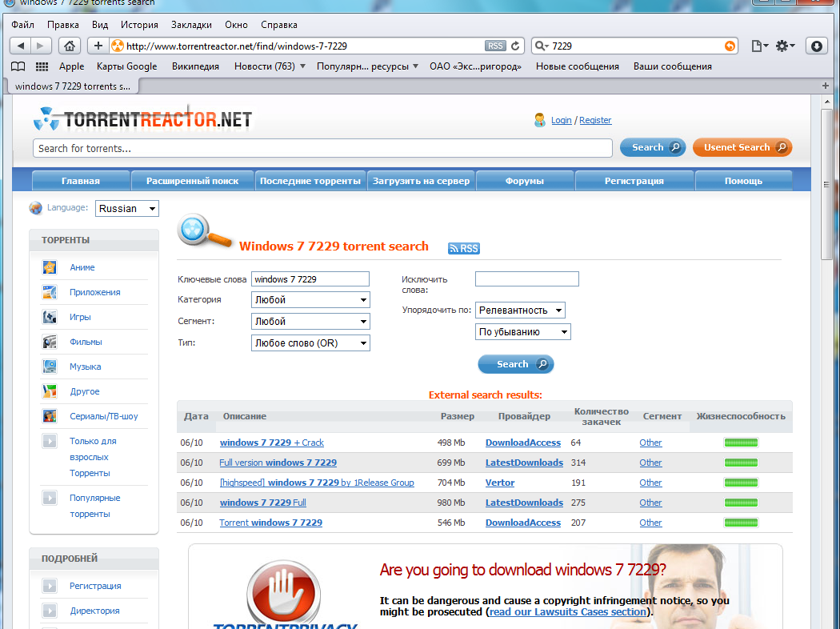Click the Login link
The image size is (840, 629).
coord(562,120)
